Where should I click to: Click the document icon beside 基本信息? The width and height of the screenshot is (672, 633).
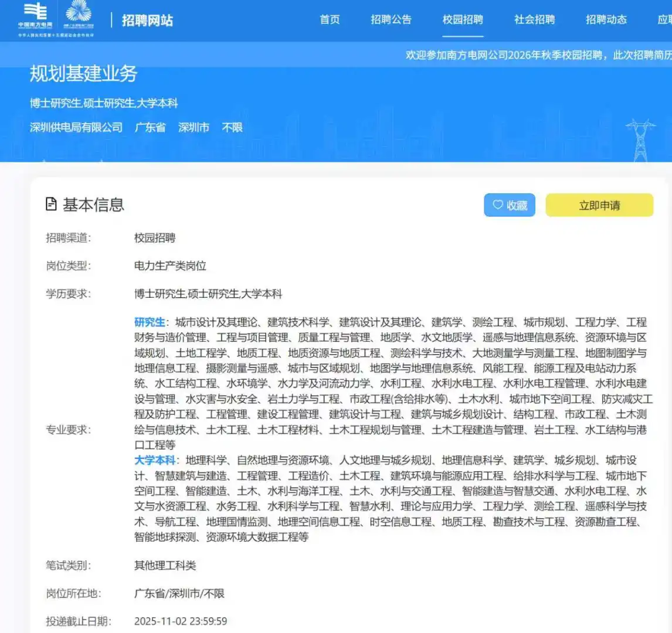[x=51, y=204]
